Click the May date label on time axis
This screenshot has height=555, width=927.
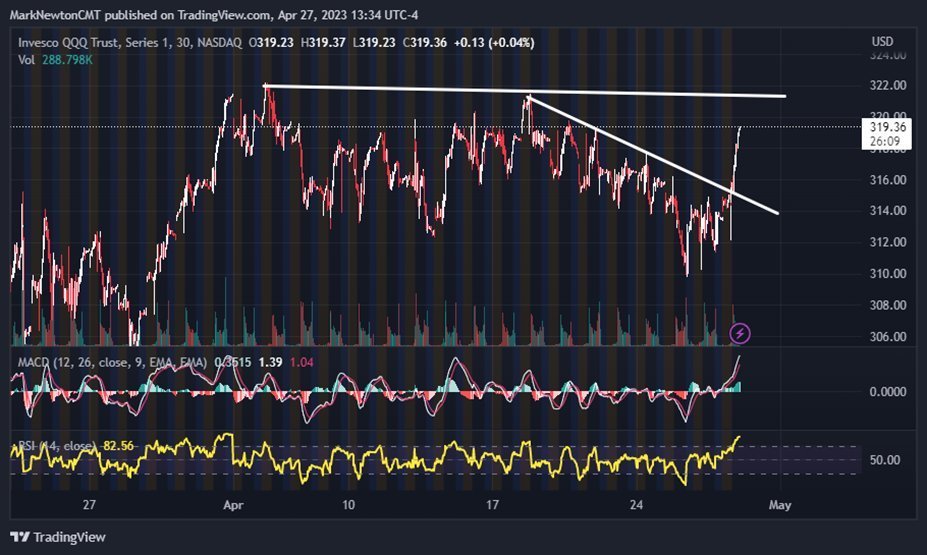pos(780,505)
